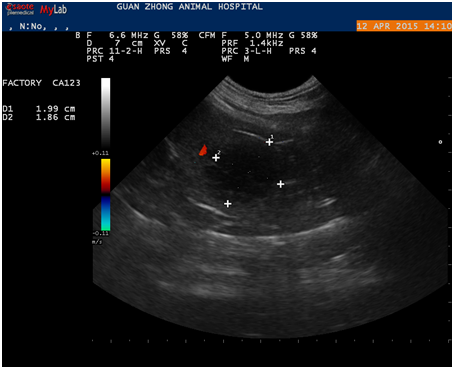Click the grayscale brightness bar
This screenshot has height=367, width=455.
click(x=106, y=113)
